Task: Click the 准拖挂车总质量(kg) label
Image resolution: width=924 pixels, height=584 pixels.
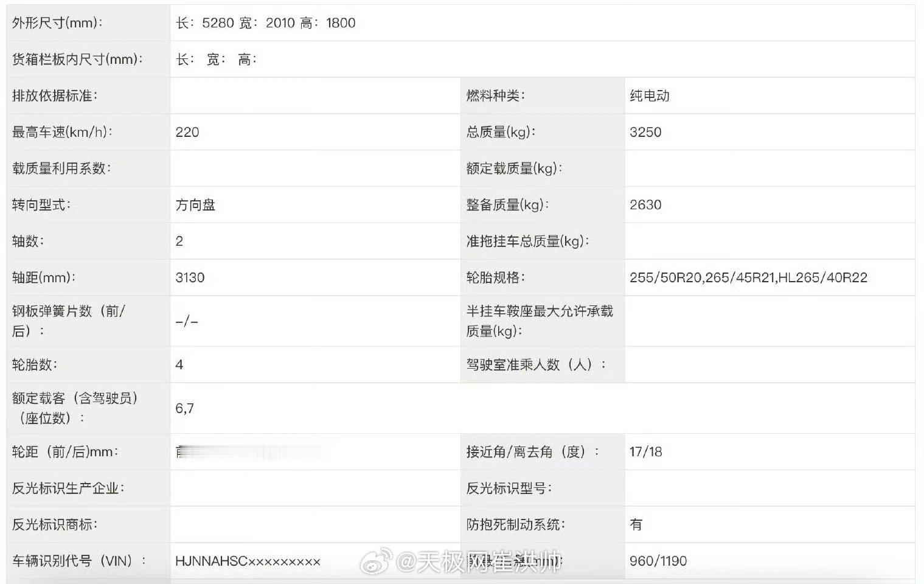Action: pyautogui.click(x=528, y=242)
